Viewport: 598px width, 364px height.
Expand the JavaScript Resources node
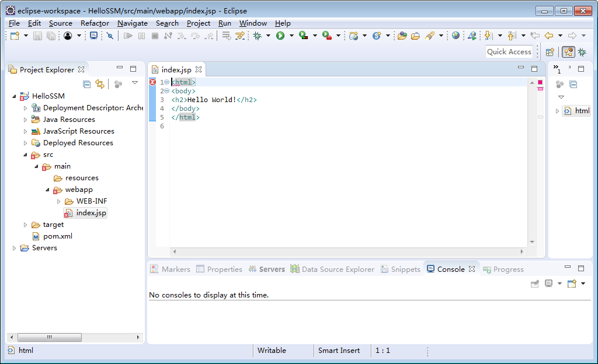click(x=25, y=131)
